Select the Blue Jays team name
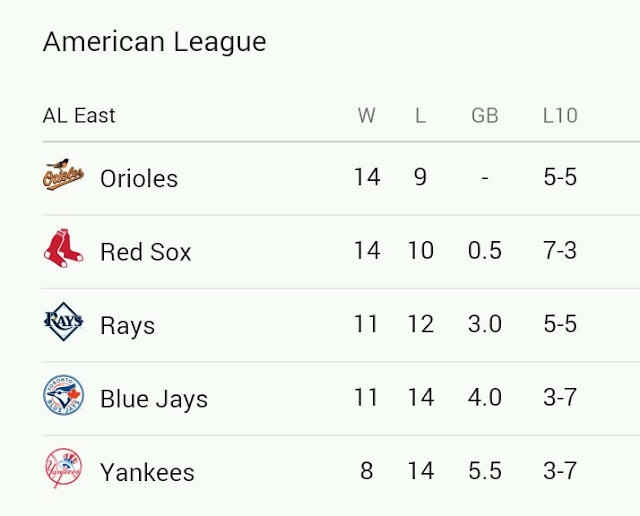The height and width of the screenshot is (516, 640). tap(154, 399)
